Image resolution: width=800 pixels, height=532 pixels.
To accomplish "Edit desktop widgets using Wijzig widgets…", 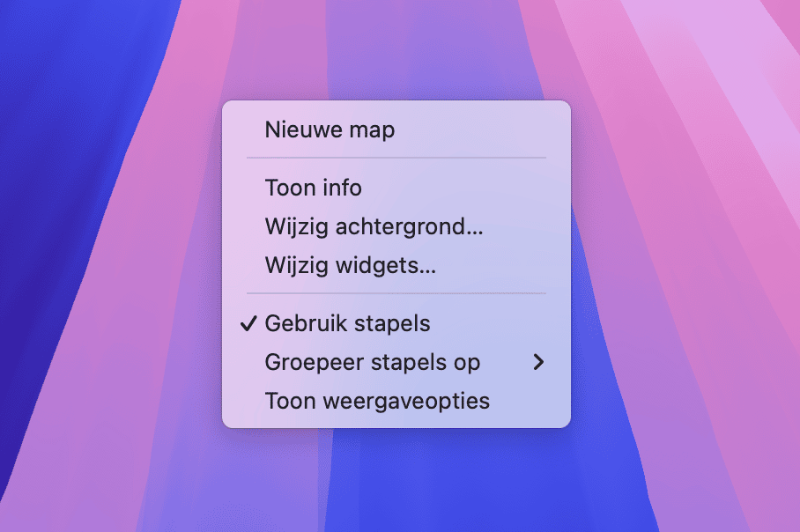I will pyautogui.click(x=350, y=265).
